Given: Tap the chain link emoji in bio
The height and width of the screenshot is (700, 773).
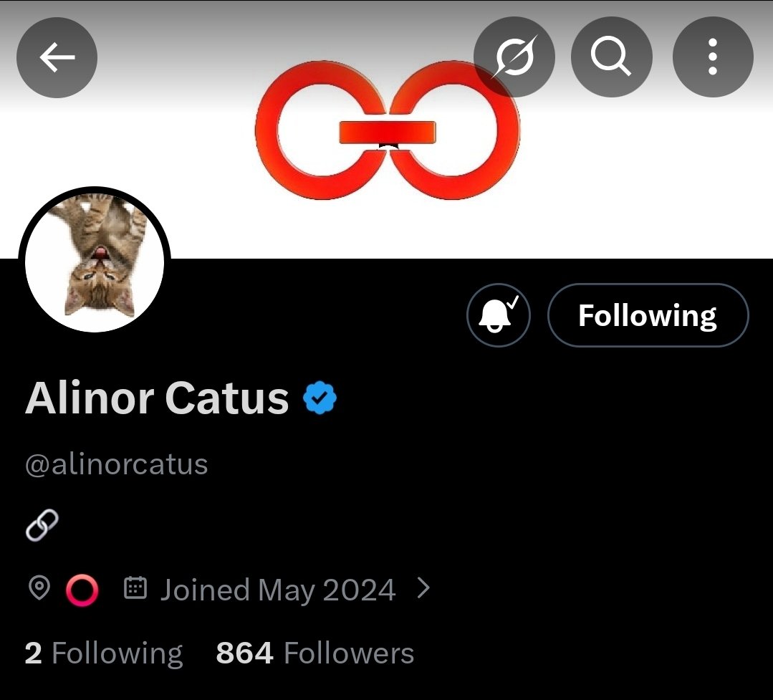Looking at the screenshot, I should [42, 526].
